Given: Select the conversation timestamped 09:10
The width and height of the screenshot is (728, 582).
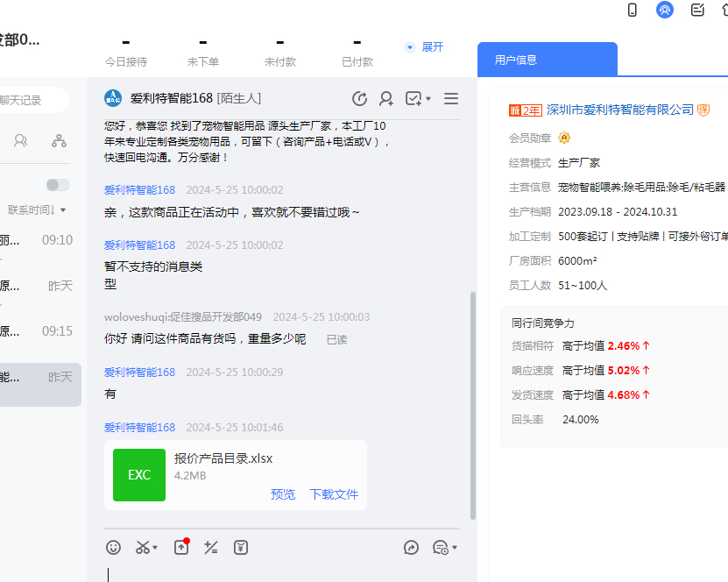Looking at the screenshot, I should [40, 240].
